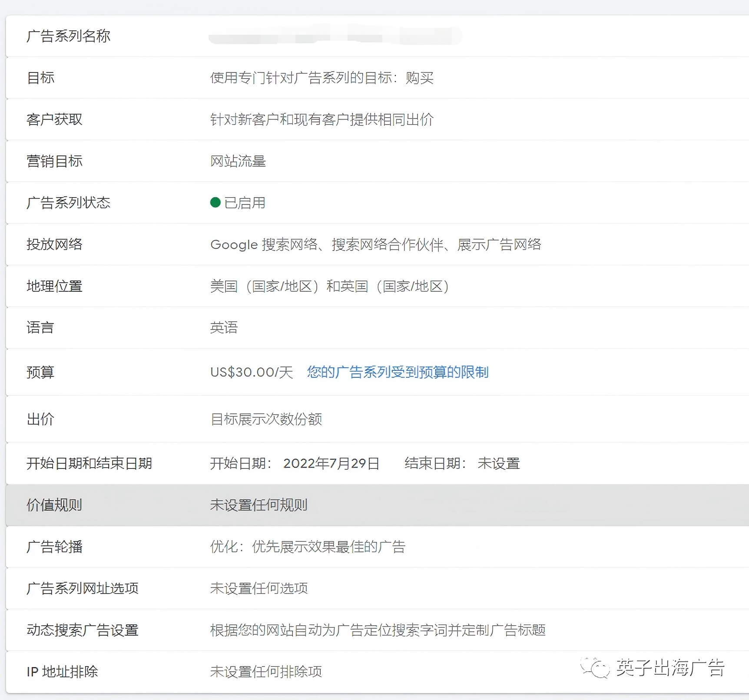The height and width of the screenshot is (700, 749).
Task: Expand the 目标 (goal) settings row
Action: point(41,78)
